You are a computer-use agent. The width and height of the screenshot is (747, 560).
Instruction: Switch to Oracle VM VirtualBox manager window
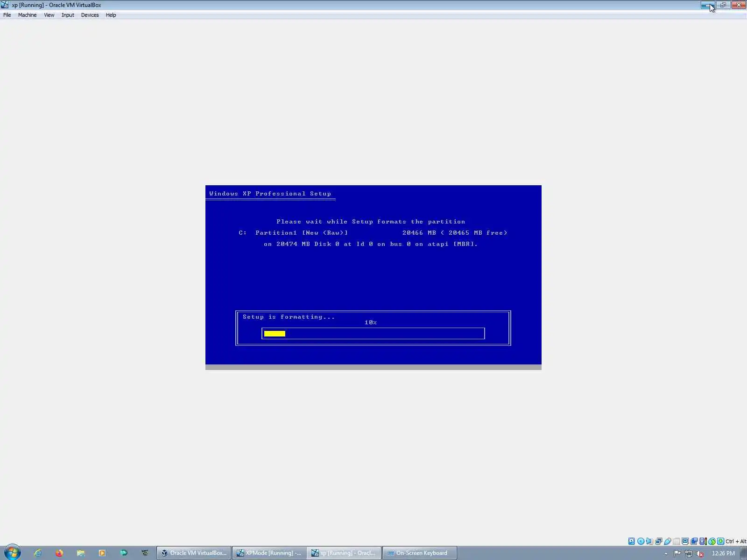coord(194,553)
